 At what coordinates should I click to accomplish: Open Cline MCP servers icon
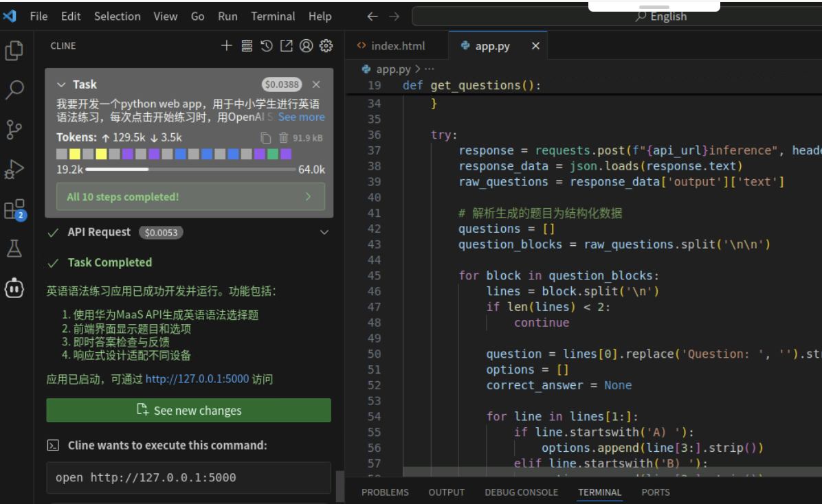pyautogui.click(x=247, y=46)
